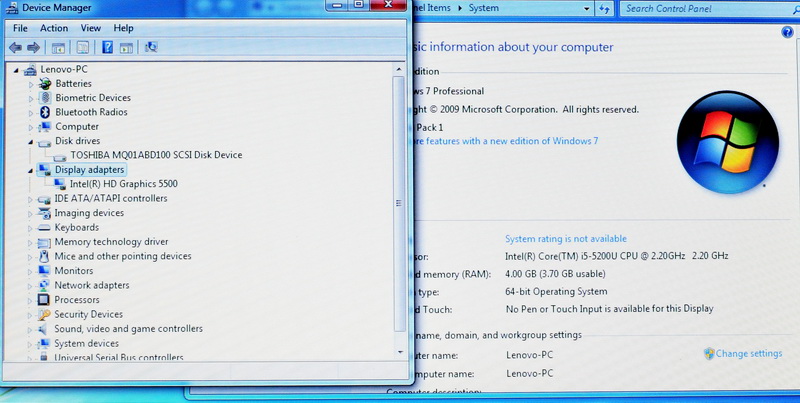The width and height of the screenshot is (800, 403).
Task: Open the View menu
Action: click(91, 28)
